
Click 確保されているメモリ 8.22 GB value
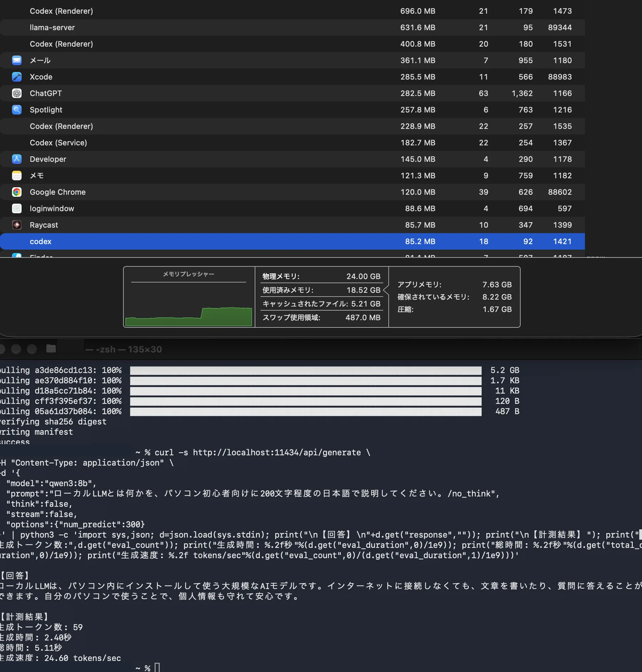click(497, 297)
